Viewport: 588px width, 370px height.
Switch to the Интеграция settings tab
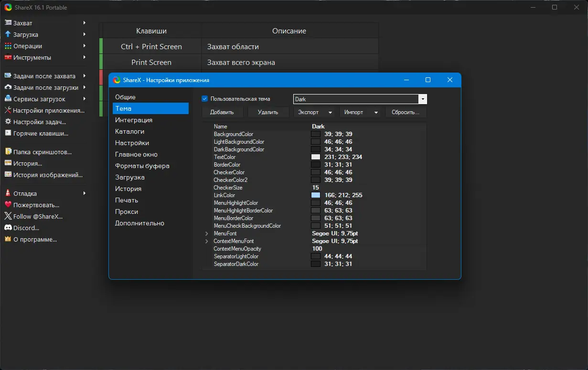pyautogui.click(x=134, y=120)
